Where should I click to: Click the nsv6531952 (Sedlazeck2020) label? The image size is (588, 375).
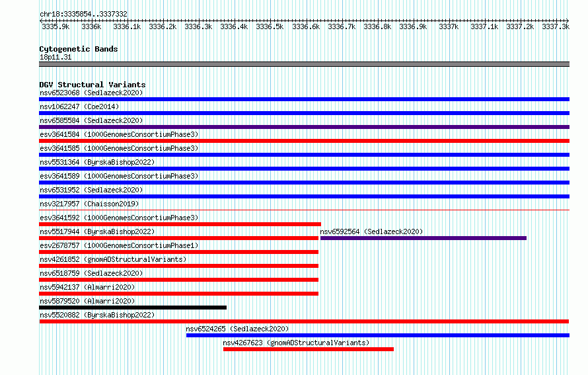point(91,190)
